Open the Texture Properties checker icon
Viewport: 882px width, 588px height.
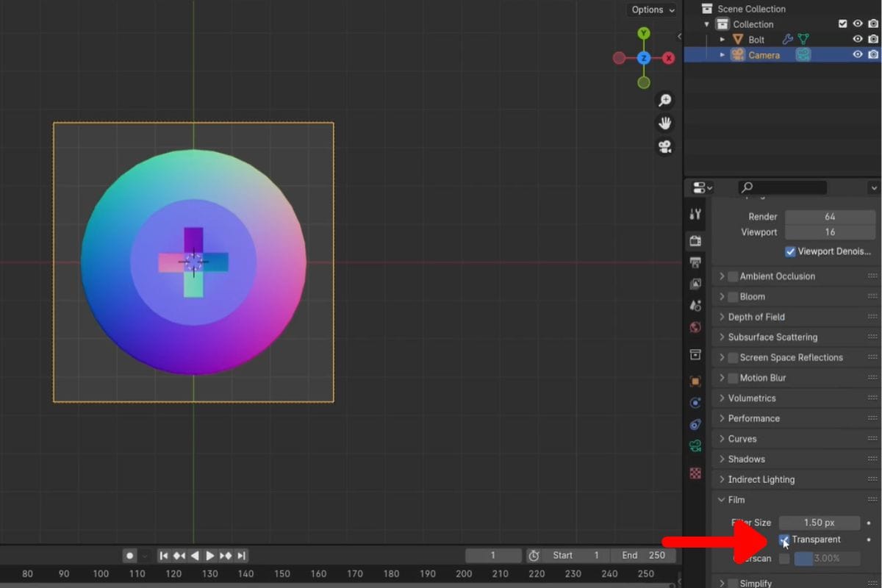click(695, 473)
